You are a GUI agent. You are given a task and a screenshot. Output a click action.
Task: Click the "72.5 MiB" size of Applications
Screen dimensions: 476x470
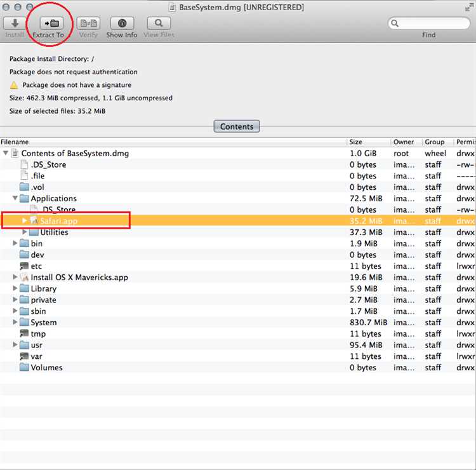[366, 198]
